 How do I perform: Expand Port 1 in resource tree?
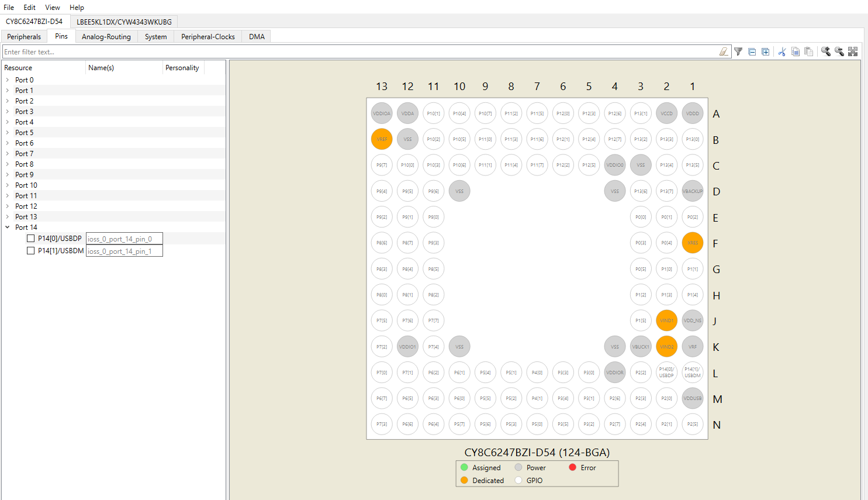click(7, 91)
